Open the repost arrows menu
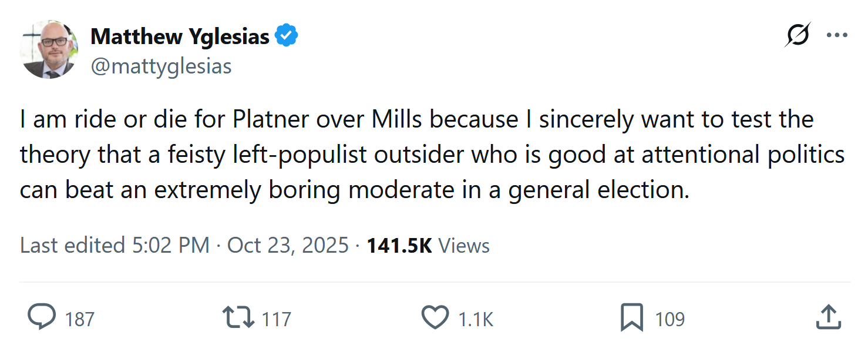The image size is (868, 345). pyautogui.click(x=239, y=318)
